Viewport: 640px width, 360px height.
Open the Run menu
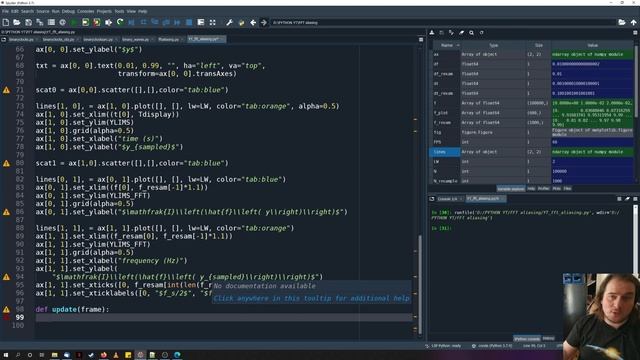(56, 11)
